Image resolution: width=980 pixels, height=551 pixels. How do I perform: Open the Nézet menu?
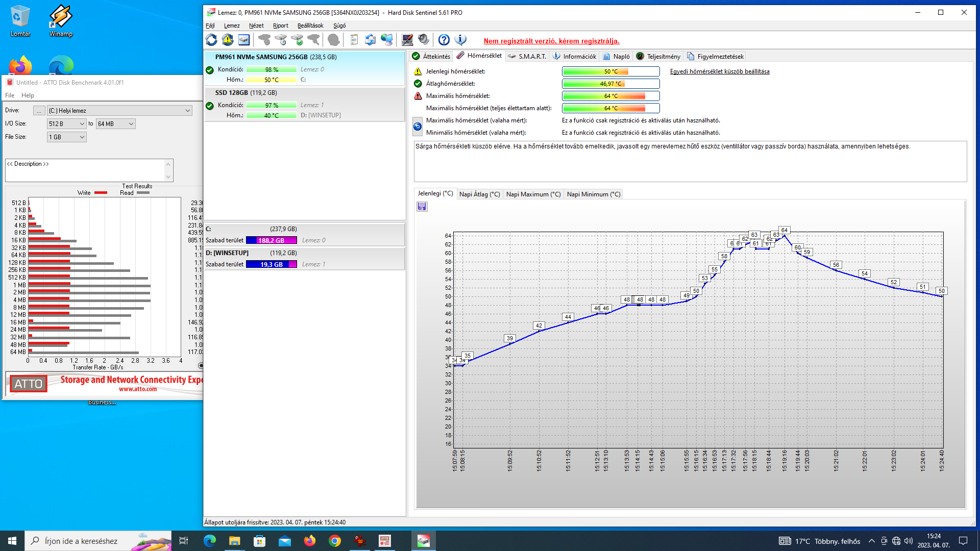coord(256,26)
